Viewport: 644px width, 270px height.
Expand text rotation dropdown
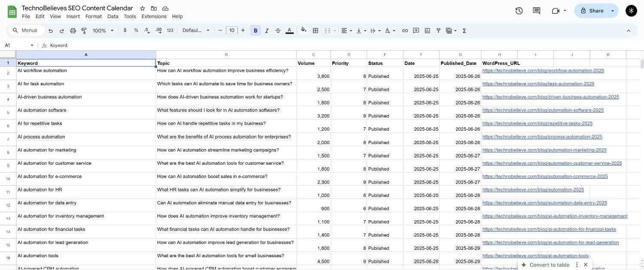394,31
